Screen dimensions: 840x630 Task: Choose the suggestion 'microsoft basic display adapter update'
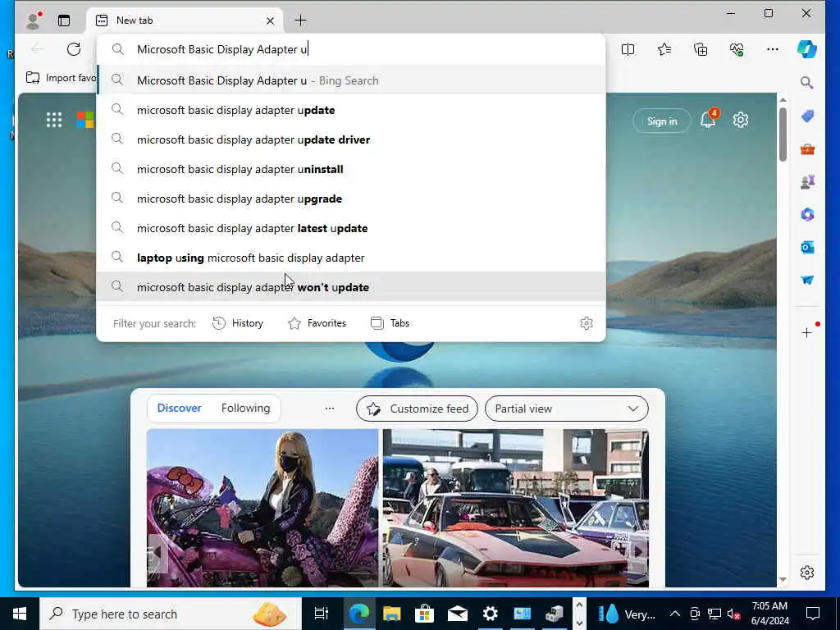pos(351,110)
